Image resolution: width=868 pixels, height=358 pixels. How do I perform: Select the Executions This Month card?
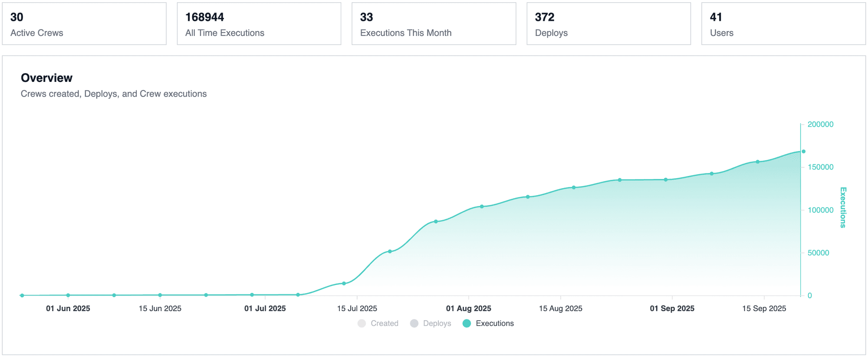click(434, 24)
